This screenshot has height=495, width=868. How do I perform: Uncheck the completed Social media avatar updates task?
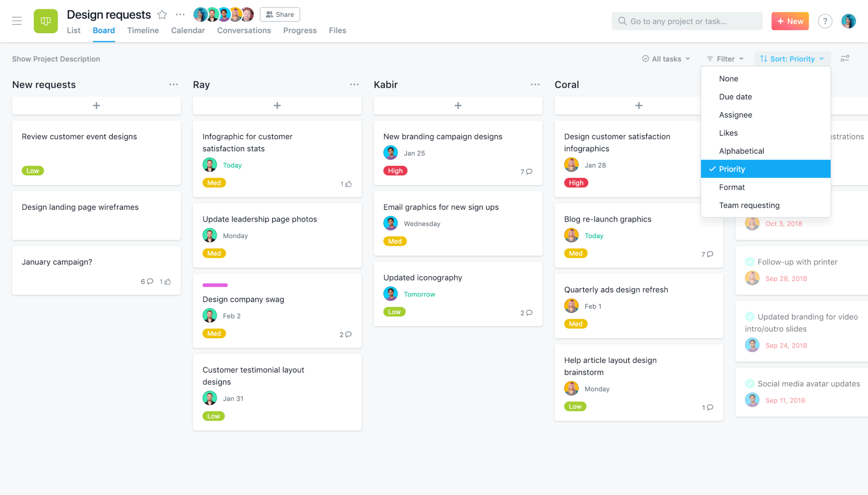coord(750,383)
